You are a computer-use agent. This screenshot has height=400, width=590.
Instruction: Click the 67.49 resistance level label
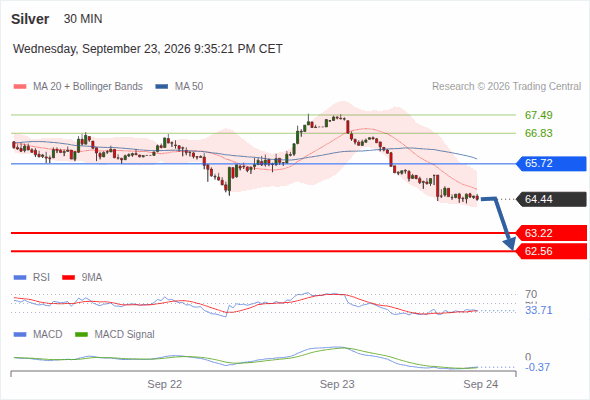(x=538, y=115)
